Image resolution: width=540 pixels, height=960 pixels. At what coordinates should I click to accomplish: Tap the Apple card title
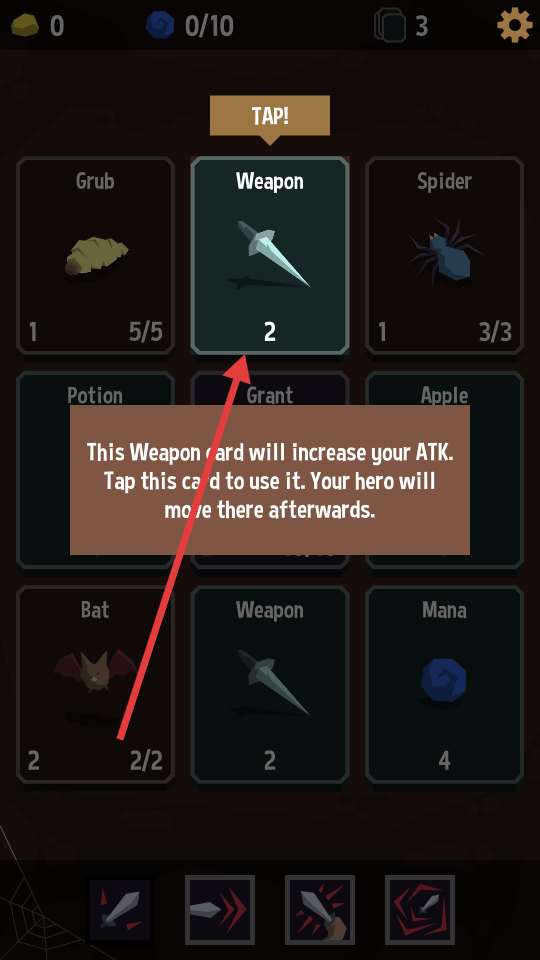(x=444, y=396)
